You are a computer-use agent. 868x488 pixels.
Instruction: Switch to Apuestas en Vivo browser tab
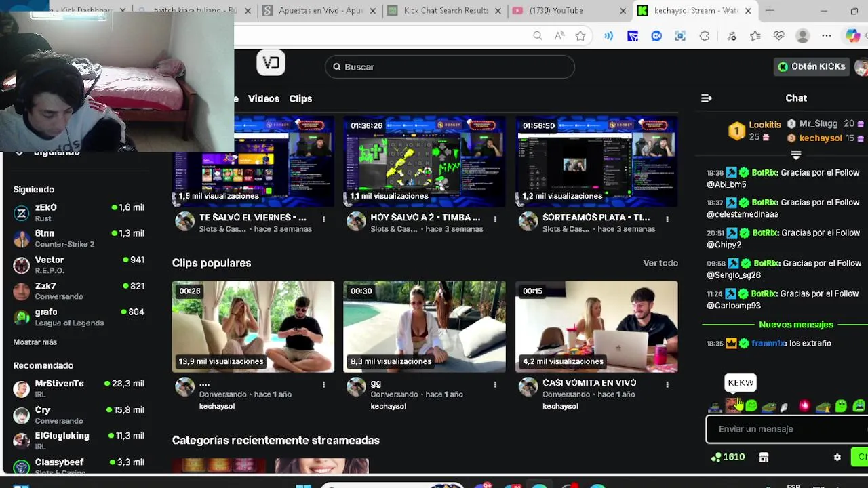click(x=320, y=11)
